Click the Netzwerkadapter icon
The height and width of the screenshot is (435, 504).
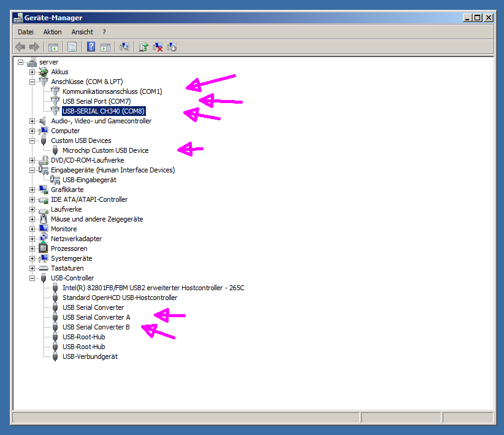click(x=44, y=239)
